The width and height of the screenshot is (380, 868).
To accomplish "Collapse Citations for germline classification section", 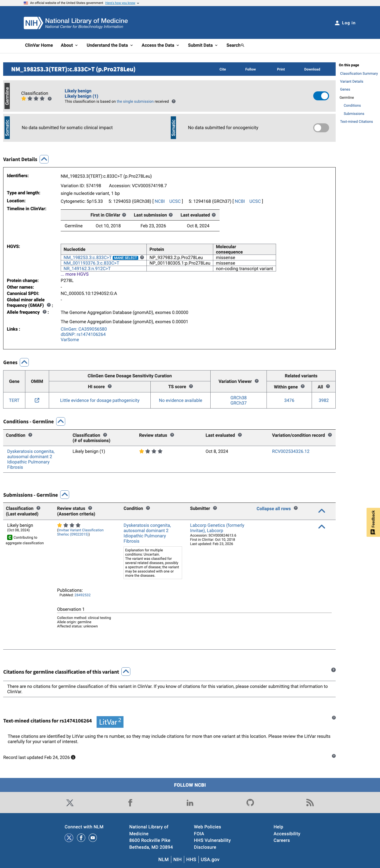I will point(126,672).
